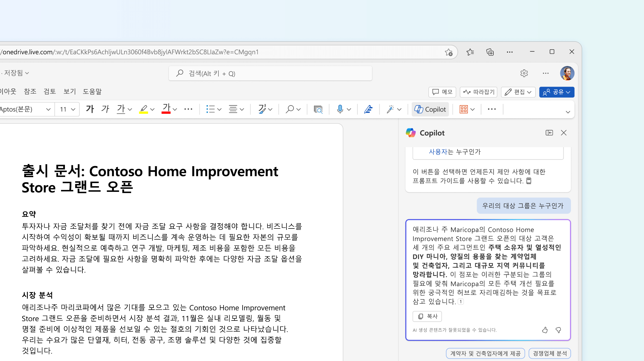Expand the bullet list dropdown arrow
The image size is (644, 361).
219,109
